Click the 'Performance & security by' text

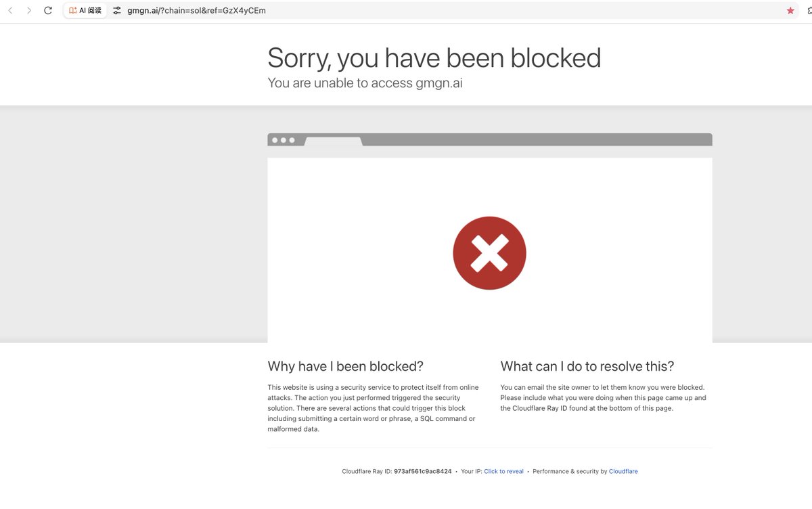tap(570, 472)
